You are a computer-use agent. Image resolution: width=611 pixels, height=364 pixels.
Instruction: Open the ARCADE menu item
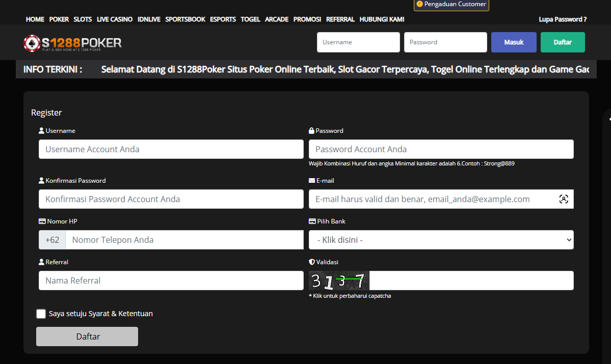coord(277,19)
